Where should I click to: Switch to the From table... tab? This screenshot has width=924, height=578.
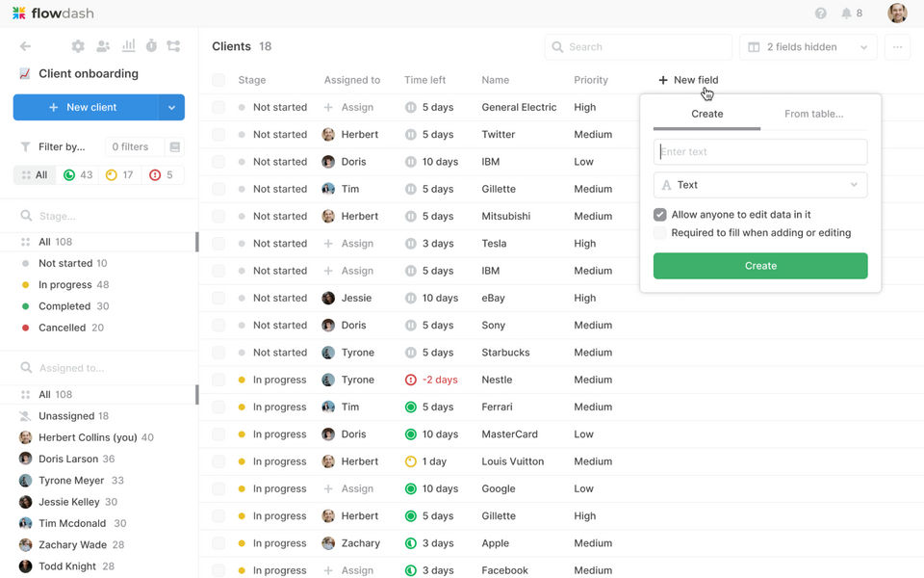(814, 115)
